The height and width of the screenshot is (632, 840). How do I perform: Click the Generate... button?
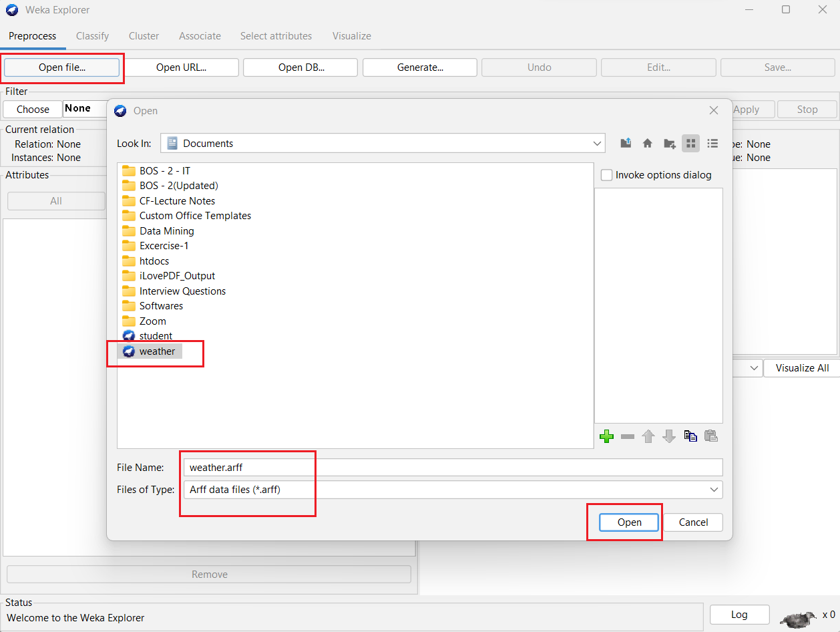(420, 67)
